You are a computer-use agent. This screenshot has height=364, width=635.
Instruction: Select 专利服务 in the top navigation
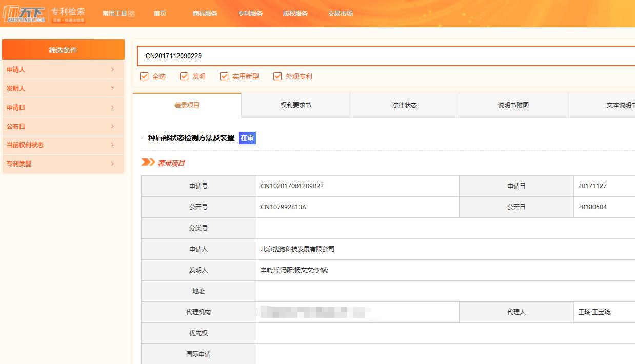[250, 14]
